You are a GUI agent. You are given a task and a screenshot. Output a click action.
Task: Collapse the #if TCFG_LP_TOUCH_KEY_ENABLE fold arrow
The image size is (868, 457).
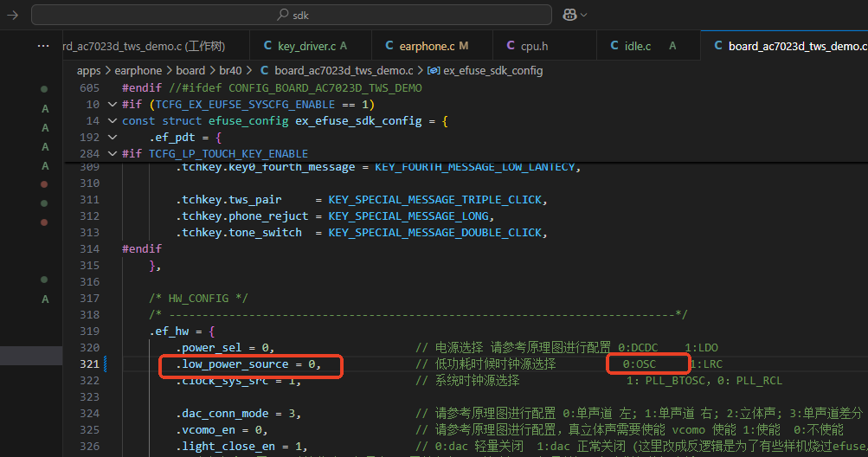tap(113, 153)
